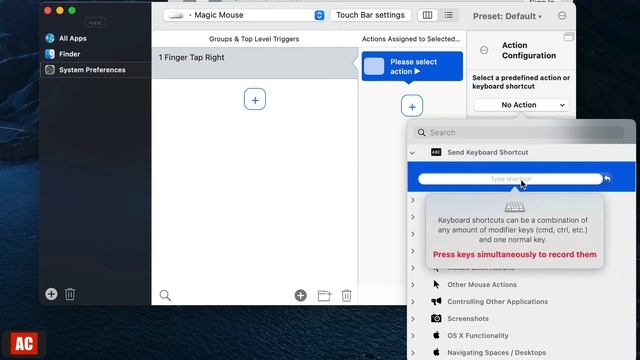
Task: Expand Controlling Other Applications category
Action: click(413, 302)
